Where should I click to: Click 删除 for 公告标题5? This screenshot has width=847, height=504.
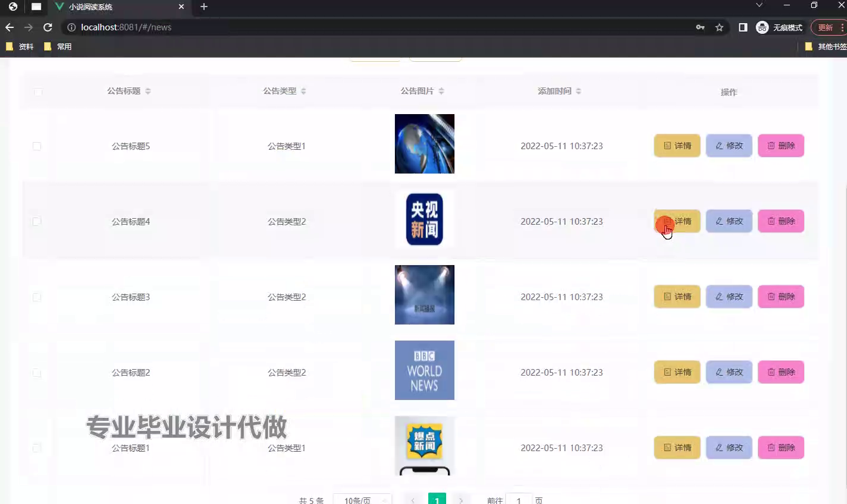click(x=781, y=146)
